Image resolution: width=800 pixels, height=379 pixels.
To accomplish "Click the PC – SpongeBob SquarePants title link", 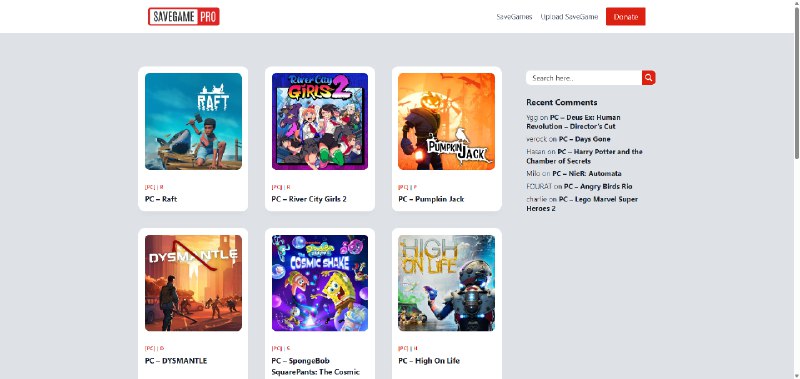I will tap(315, 366).
